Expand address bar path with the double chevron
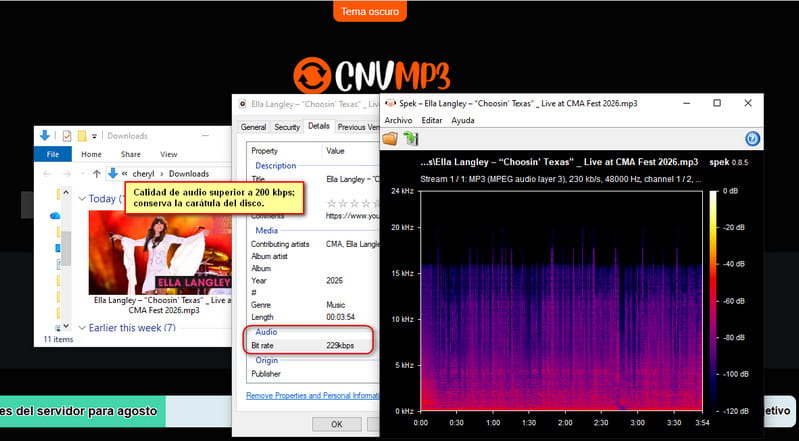The height and width of the screenshot is (441, 799). [125, 174]
